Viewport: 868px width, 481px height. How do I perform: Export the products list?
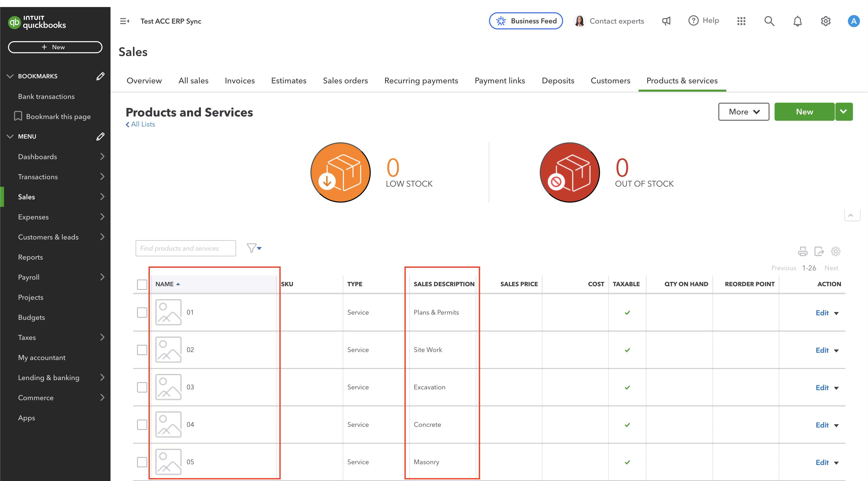[x=820, y=251]
